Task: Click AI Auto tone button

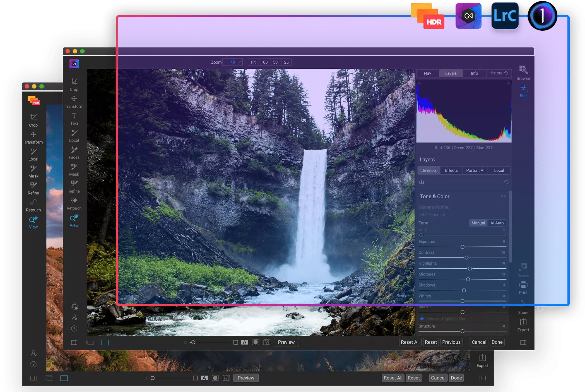Action: point(497,223)
